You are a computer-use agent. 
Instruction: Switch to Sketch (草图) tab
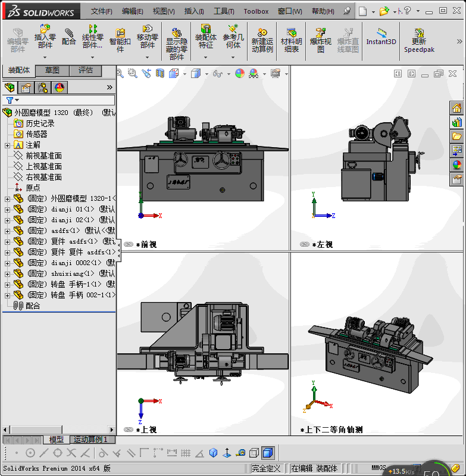point(52,70)
